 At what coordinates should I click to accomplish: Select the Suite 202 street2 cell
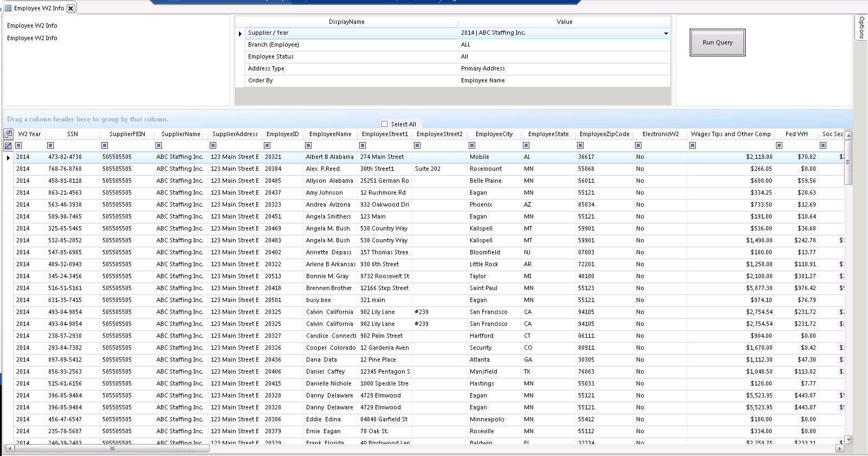tap(439, 169)
